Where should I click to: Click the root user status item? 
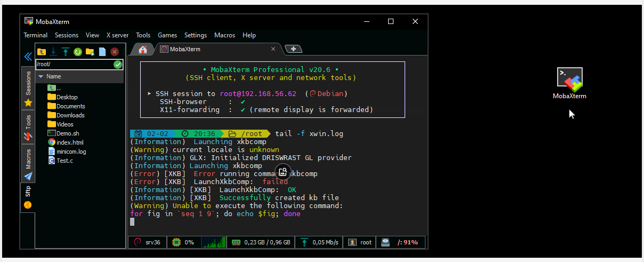[360, 242]
